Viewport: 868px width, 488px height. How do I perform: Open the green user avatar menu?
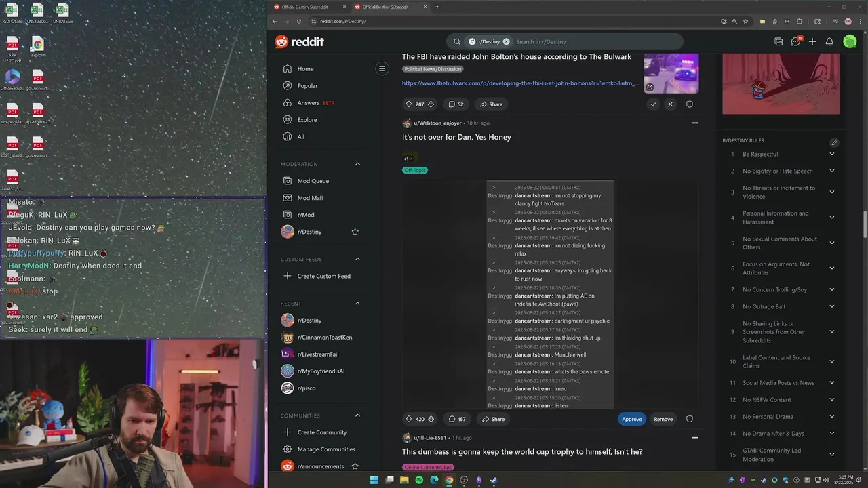tap(850, 41)
